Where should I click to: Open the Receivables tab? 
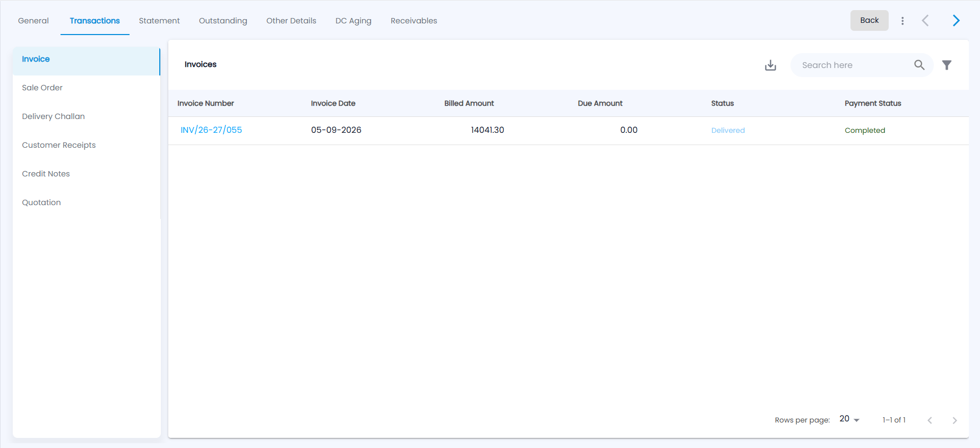(x=414, y=21)
